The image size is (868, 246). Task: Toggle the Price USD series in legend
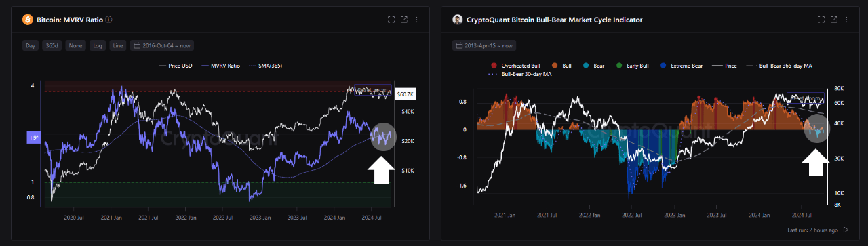pyautogui.click(x=176, y=66)
